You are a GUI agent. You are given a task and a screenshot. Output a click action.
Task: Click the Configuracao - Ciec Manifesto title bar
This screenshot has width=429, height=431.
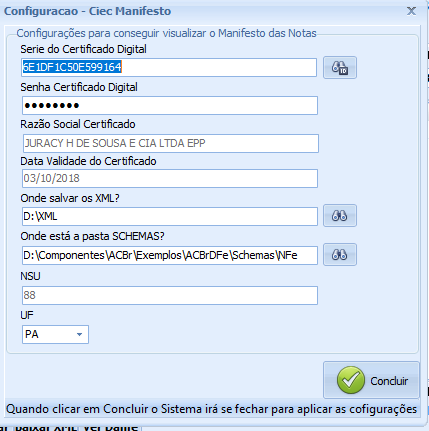[x=200, y=11]
